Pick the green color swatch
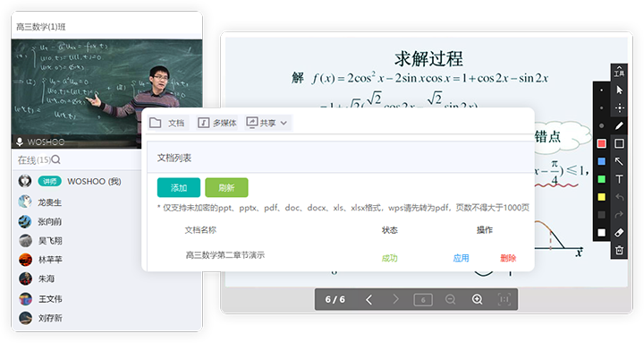644x343 pixels. (601, 179)
